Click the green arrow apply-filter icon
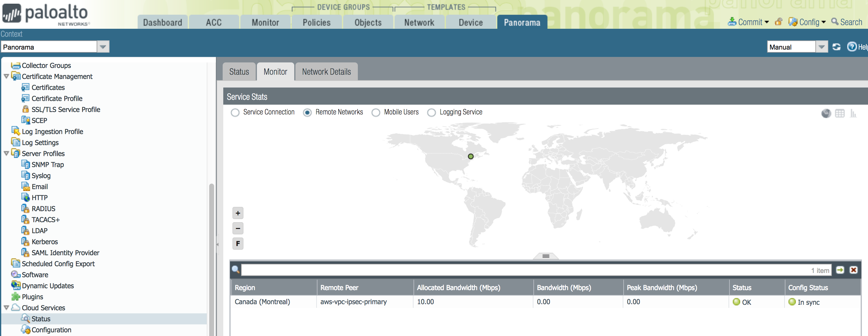Image resolution: width=868 pixels, height=336 pixels. click(x=840, y=270)
